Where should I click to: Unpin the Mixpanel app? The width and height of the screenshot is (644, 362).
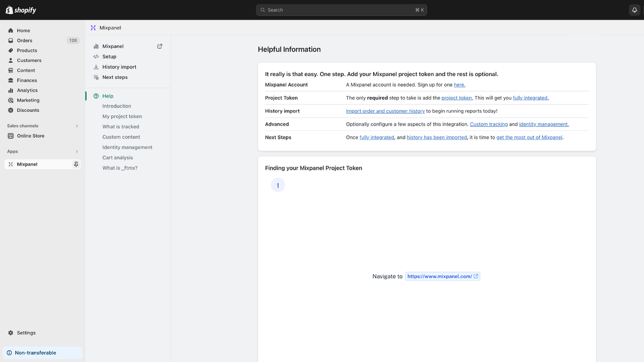tap(76, 164)
